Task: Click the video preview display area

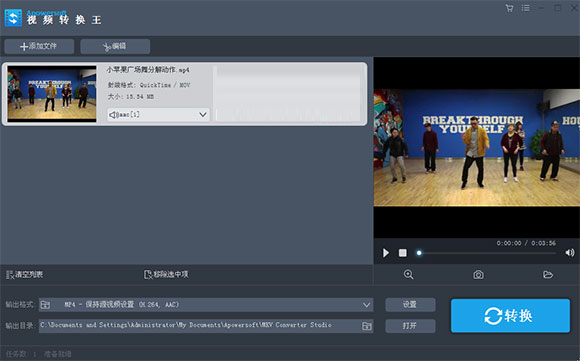Action: click(477, 147)
